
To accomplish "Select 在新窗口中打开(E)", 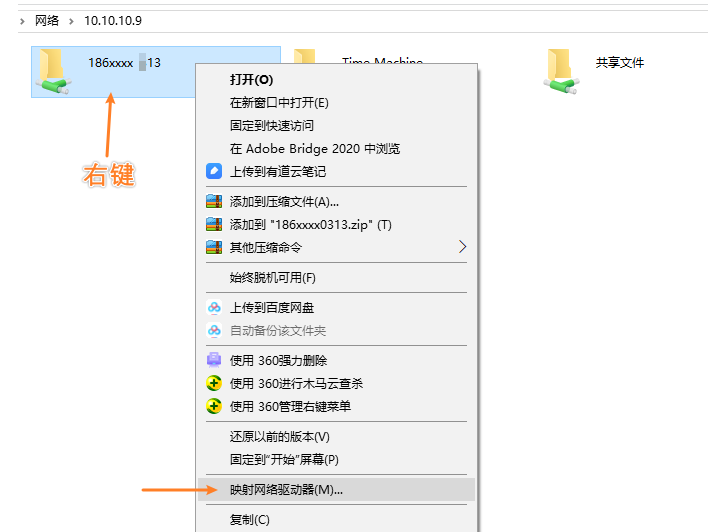I will [x=279, y=102].
